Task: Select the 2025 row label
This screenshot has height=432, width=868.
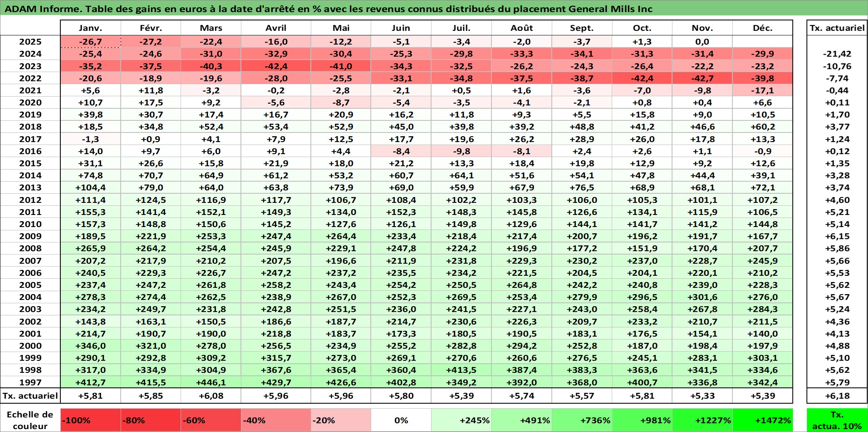Action: coord(30,42)
